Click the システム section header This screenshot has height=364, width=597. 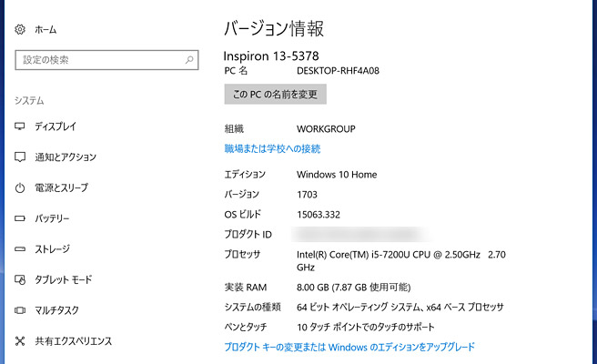pyautogui.click(x=29, y=100)
